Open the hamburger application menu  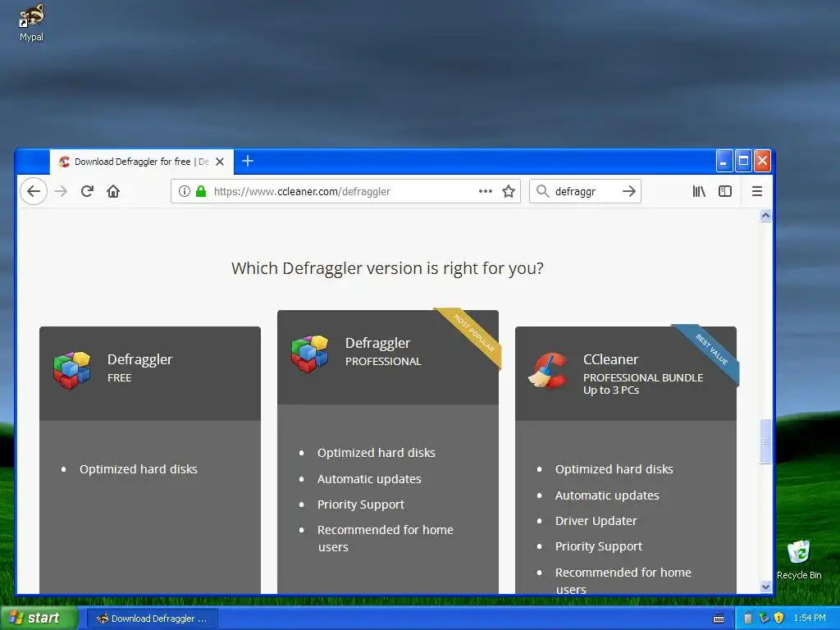[757, 191]
